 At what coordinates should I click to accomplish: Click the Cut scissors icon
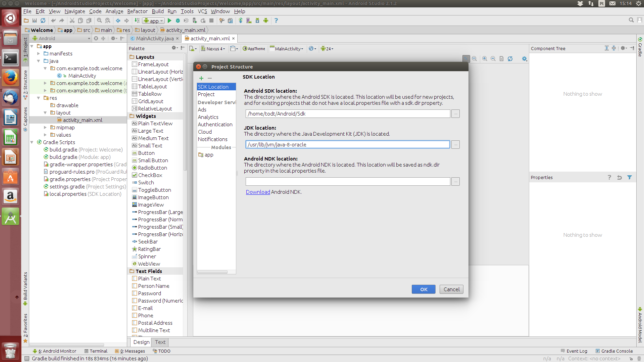pos(72,20)
